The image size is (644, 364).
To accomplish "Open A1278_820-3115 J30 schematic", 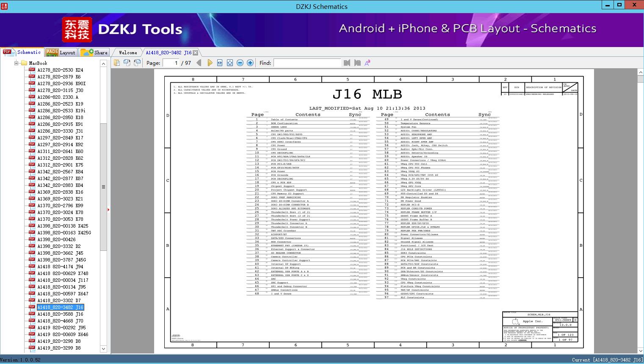I will pyautogui.click(x=60, y=90).
